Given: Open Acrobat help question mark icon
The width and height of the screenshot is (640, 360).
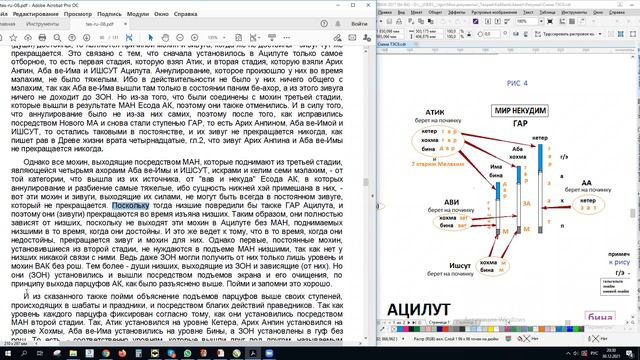Looking at the screenshot, I should (x=324, y=24).
